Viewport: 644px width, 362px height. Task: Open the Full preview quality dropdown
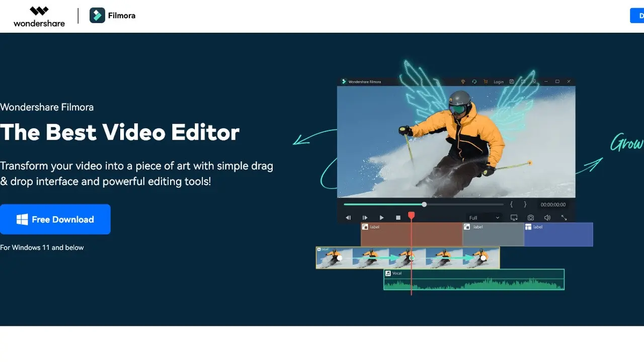[x=484, y=217]
